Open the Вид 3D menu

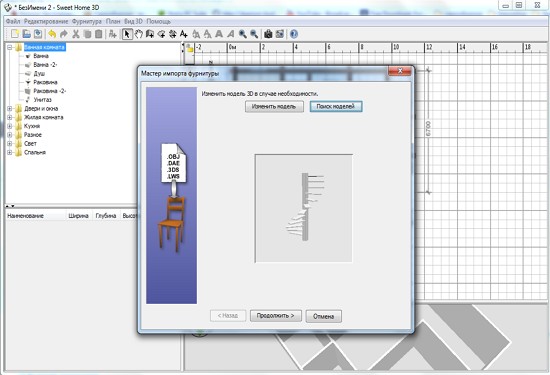133,21
